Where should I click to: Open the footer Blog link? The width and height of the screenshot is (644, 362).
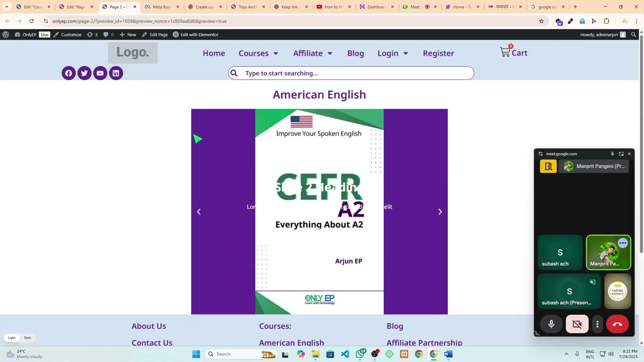coord(395,326)
